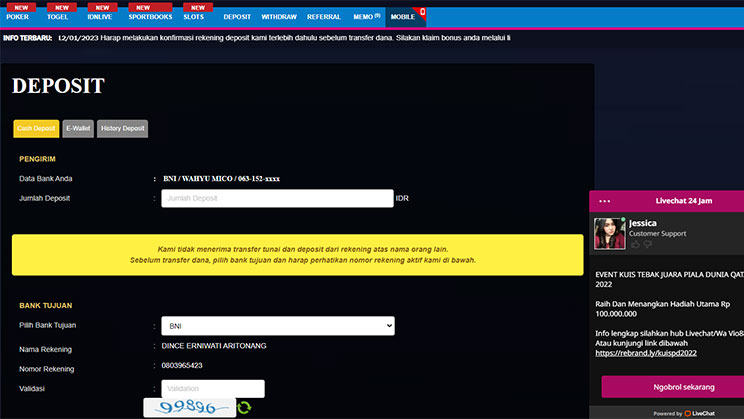Open the Poker menu item
This screenshot has width=744, height=419.
point(18,17)
